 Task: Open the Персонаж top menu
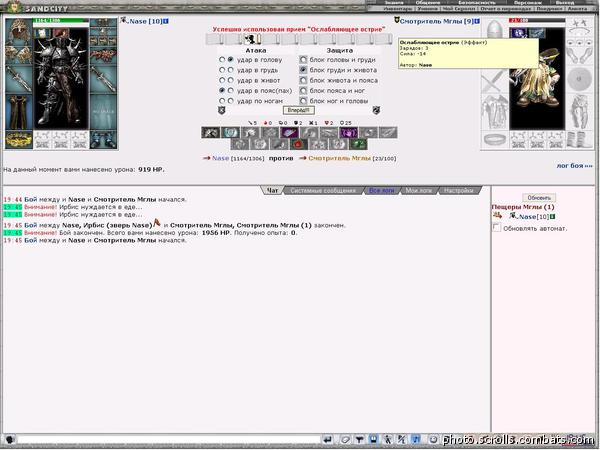tap(528, 2)
